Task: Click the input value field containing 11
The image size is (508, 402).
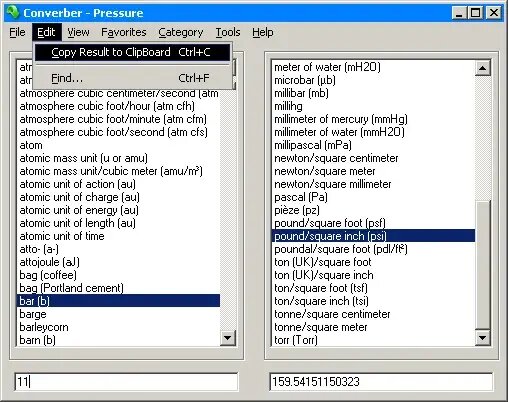Action: point(126,382)
